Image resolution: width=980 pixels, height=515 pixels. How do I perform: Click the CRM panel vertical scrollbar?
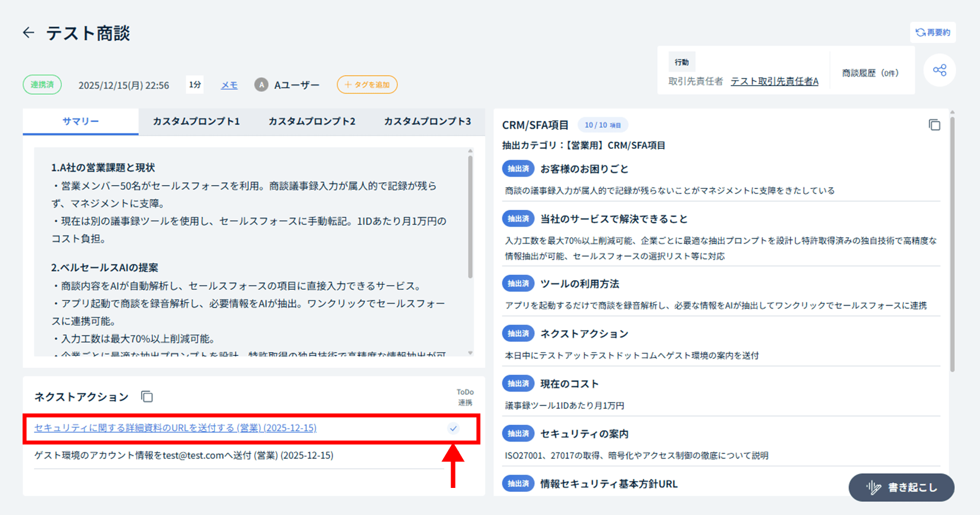point(952,243)
